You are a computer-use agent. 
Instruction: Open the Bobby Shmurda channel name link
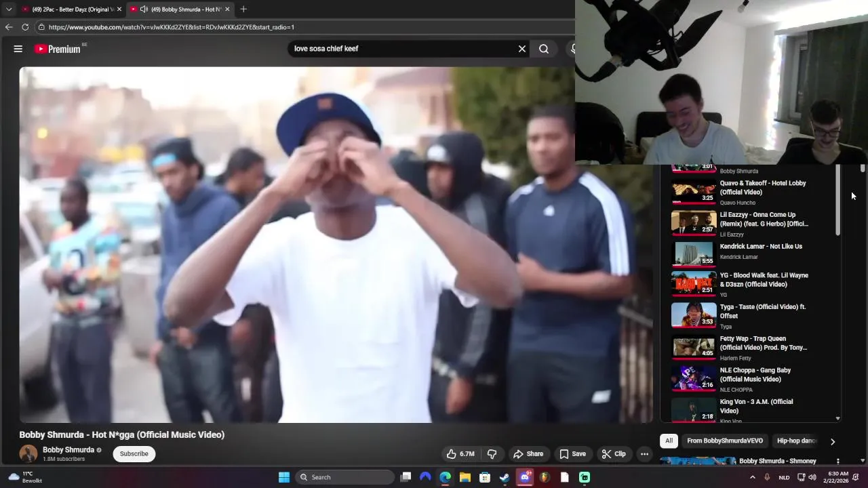tap(68, 450)
